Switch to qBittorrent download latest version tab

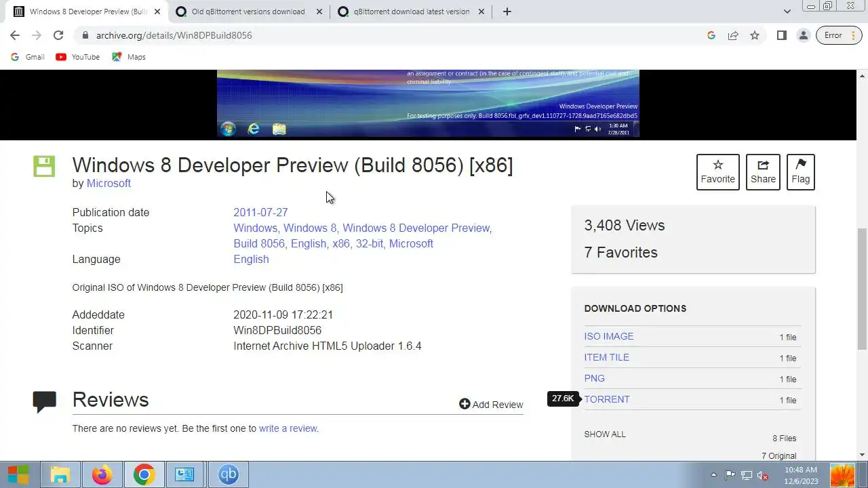[x=411, y=12]
